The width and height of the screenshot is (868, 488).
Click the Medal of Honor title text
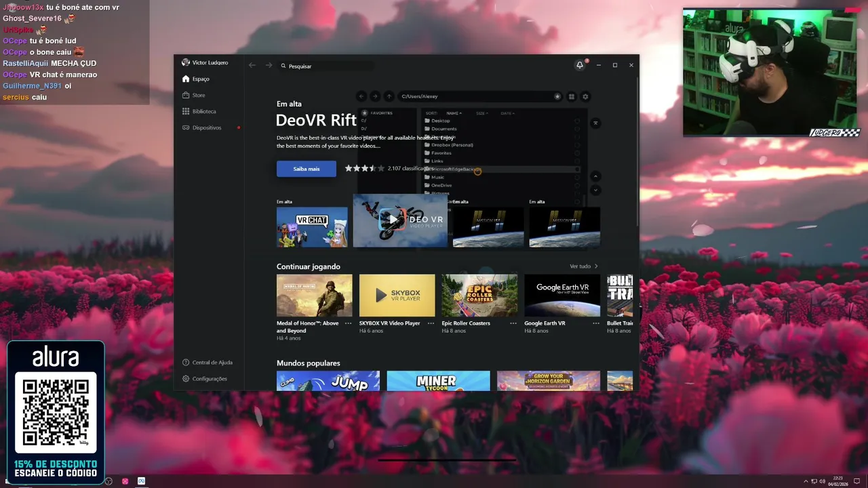pos(308,327)
